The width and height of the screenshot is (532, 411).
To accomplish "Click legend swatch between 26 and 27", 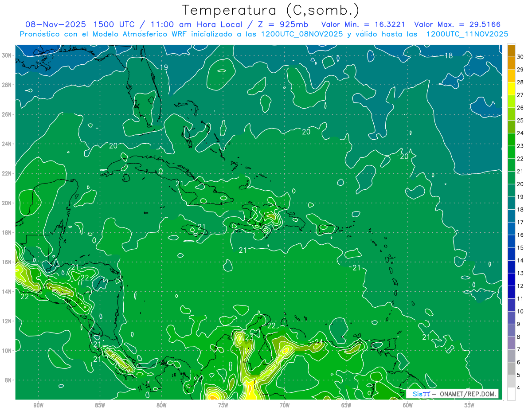I will [511, 101].
